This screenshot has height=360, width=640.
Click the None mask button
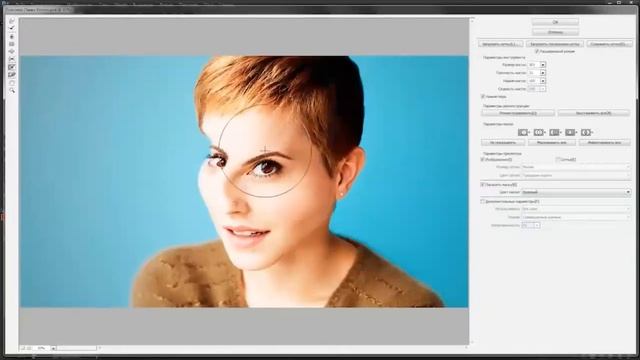503,142
